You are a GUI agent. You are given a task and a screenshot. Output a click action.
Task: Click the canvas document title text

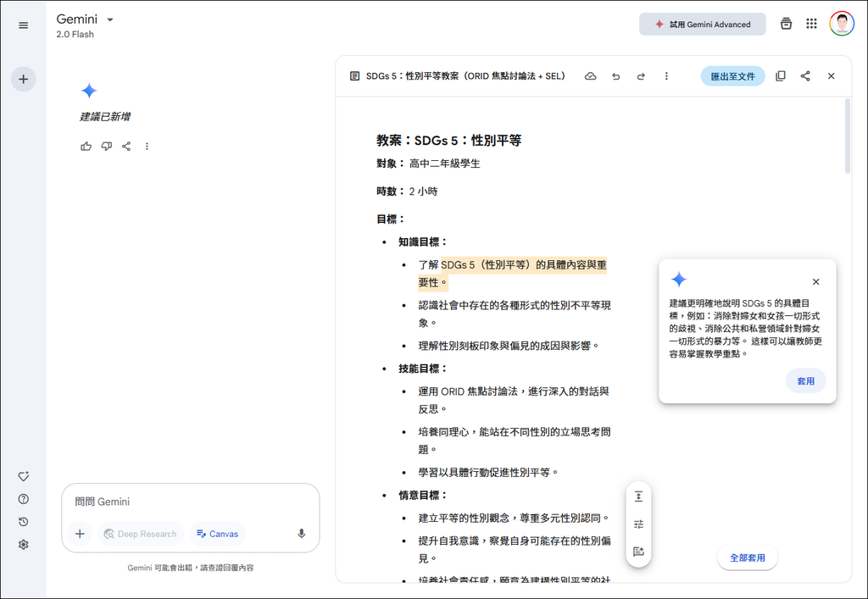(x=465, y=76)
